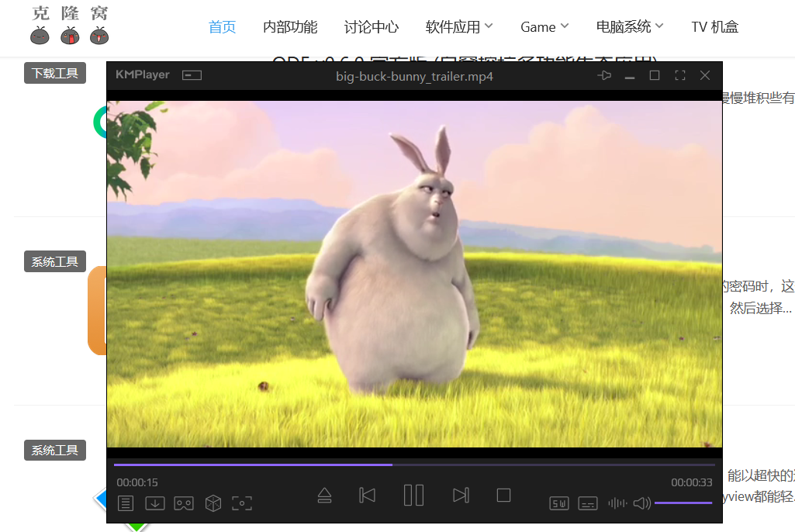Minimize the KMPlayer window
This screenshot has height=532, width=795.
point(630,77)
